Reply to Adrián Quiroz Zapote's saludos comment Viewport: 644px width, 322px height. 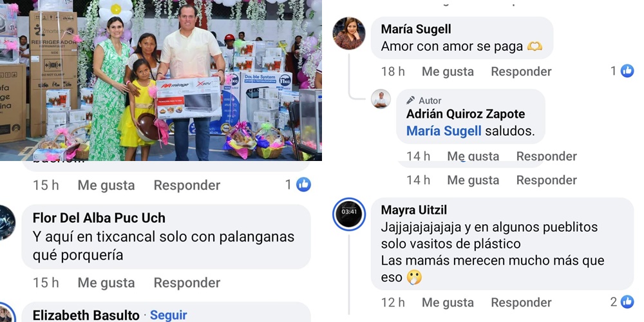tap(546, 156)
